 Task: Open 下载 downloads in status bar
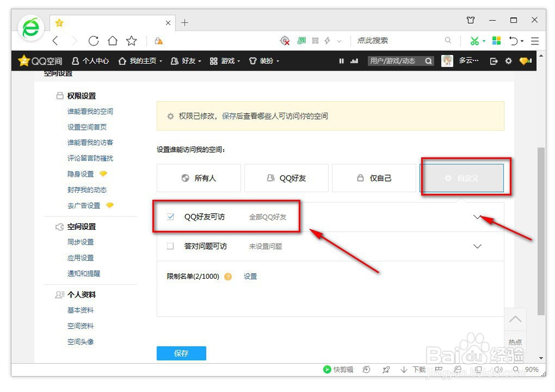point(413,370)
